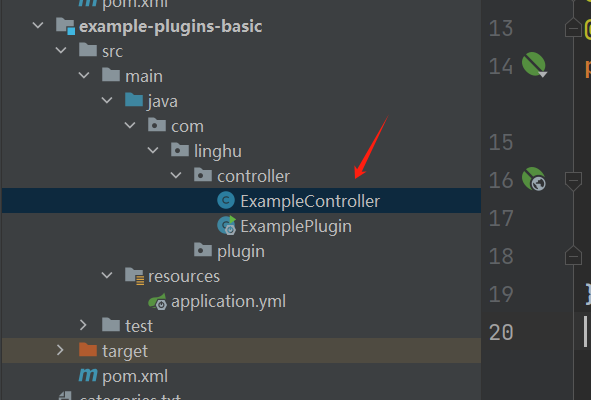The width and height of the screenshot is (591, 400).
Task: Select the plugin package in tree
Action: tap(241, 251)
